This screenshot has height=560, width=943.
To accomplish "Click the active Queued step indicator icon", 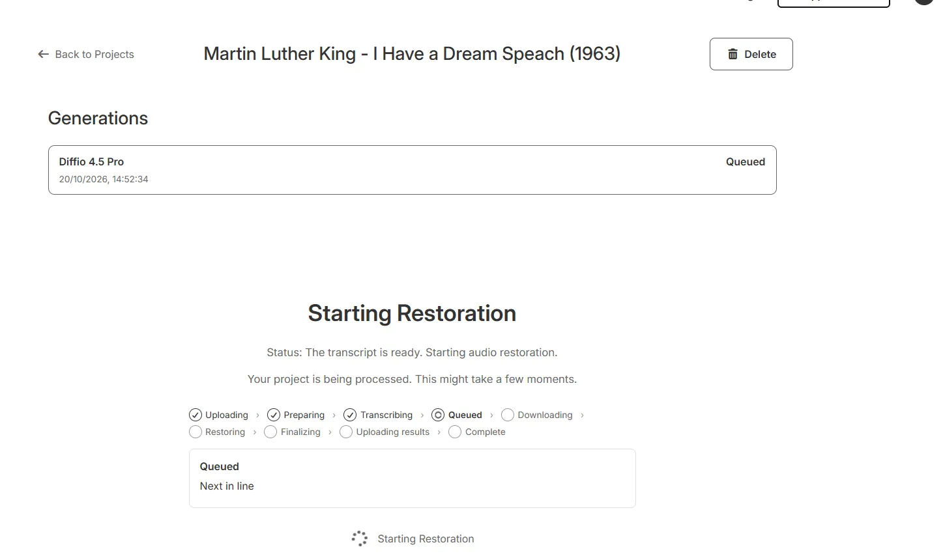I will coord(438,415).
